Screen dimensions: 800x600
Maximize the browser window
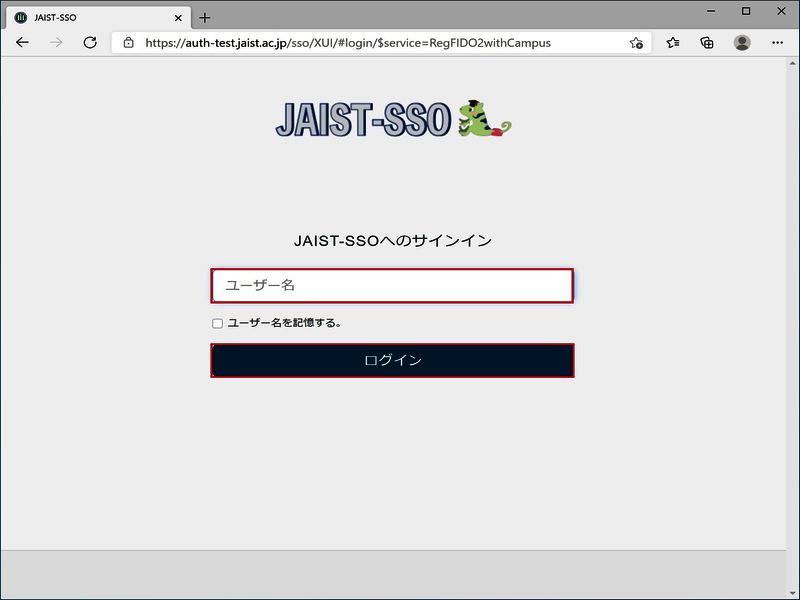[746, 11]
